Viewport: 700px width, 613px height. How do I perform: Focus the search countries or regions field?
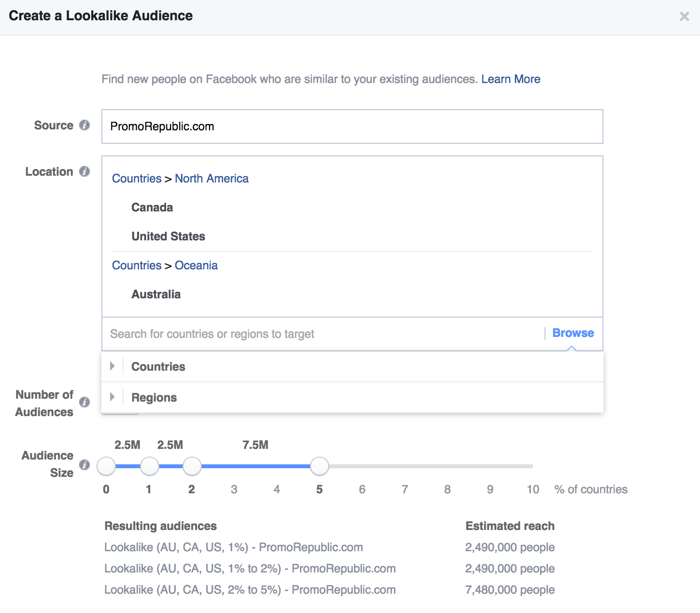click(322, 334)
